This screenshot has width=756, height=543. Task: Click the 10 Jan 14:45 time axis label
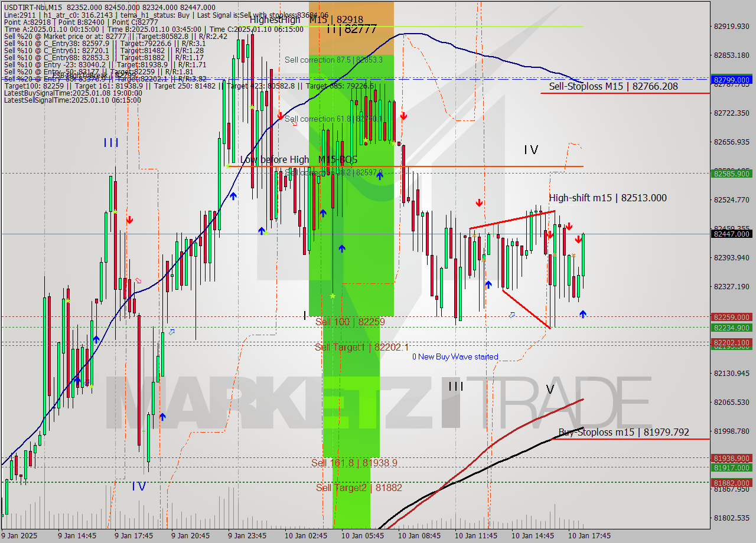[532, 536]
